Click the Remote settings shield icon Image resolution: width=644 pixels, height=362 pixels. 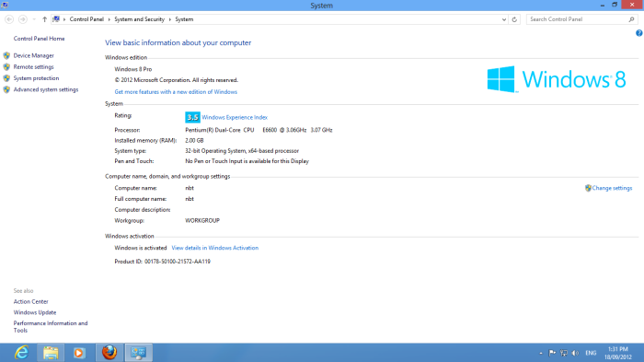click(x=6, y=66)
